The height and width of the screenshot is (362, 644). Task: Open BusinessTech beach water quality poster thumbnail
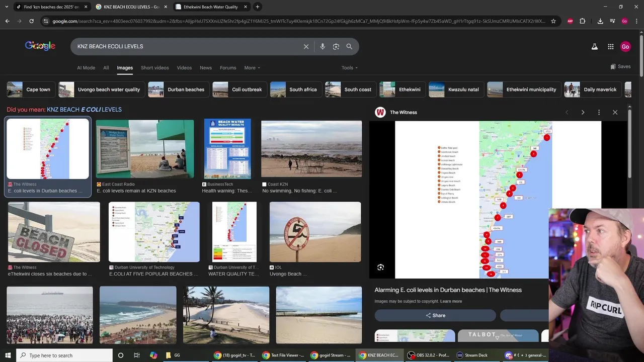pyautogui.click(x=227, y=149)
